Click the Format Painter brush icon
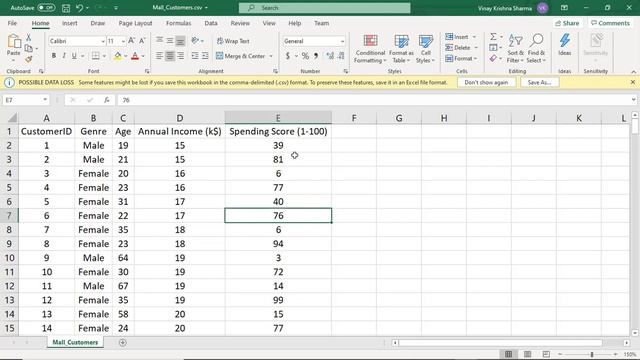 pos(29,59)
